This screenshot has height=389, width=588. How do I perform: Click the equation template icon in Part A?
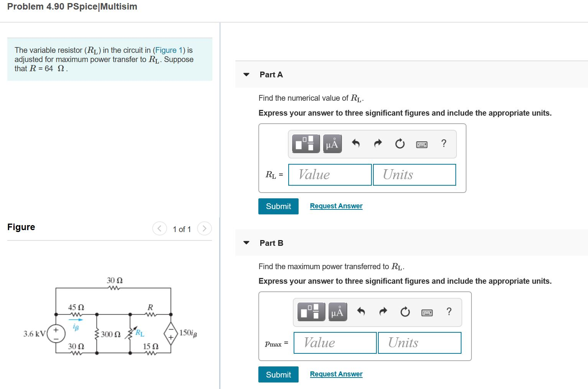tap(305, 144)
